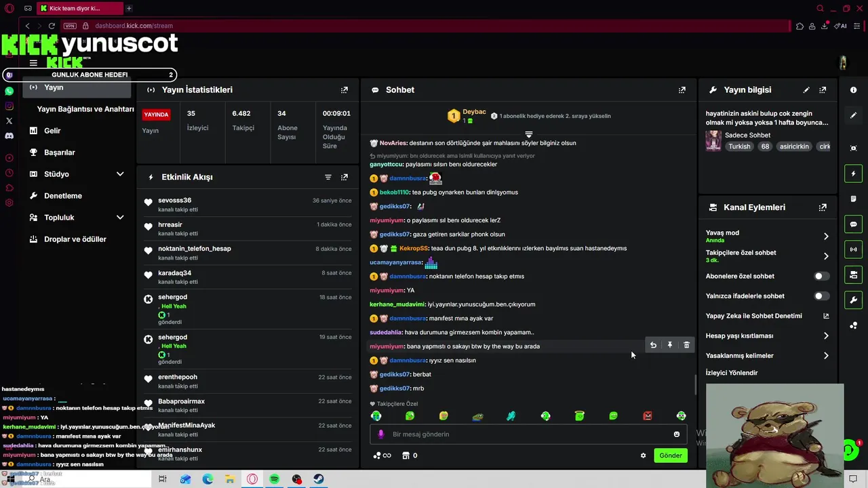This screenshot has height=488, width=868.
Task: Open Spotify from the Windows taskbar
Action: point(275,479)
